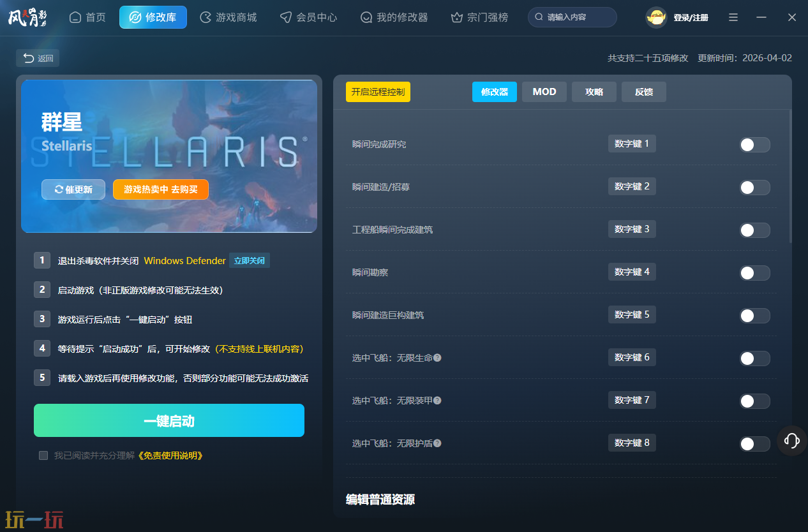The width and height of the screenshot is (808, 532).
Task: Toggle 选中飞船：无限护盾 switch
Action: [754, 444]
